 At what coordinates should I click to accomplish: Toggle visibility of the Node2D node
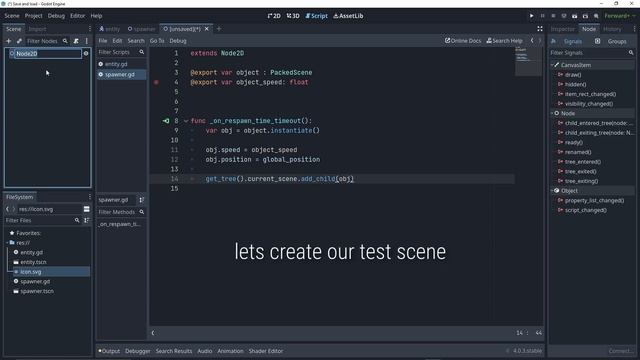(x=86, y=53)
